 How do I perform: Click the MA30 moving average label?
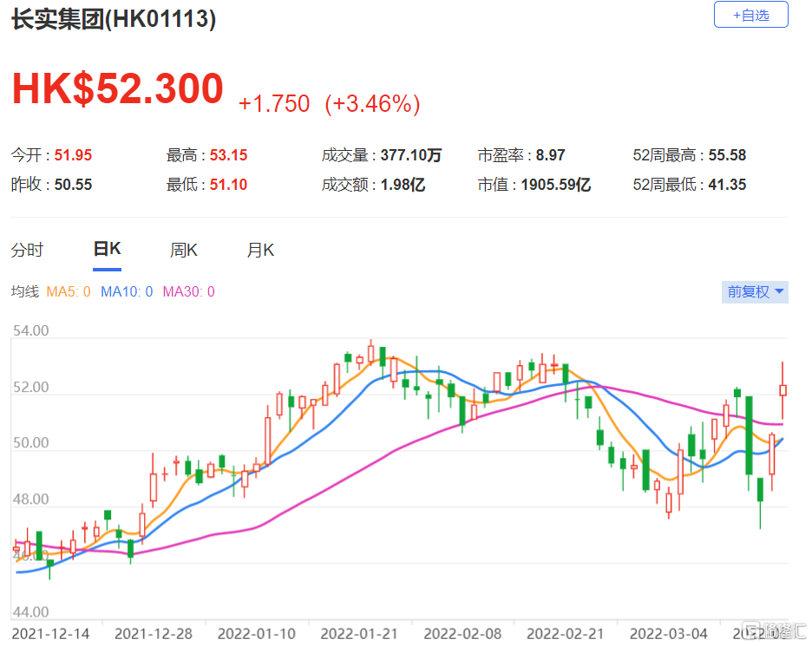coord(189,292)
